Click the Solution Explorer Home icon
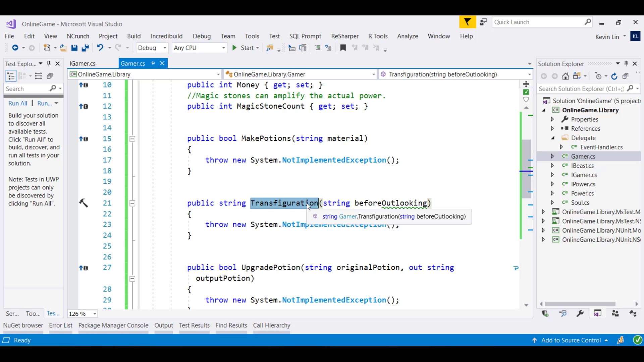 566,76
